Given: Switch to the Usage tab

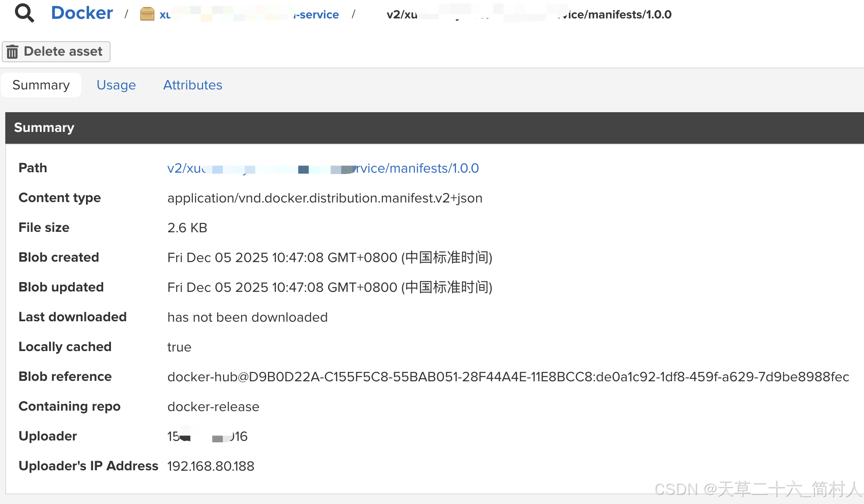Looking at the screenshot, I should tap(116, 85).
